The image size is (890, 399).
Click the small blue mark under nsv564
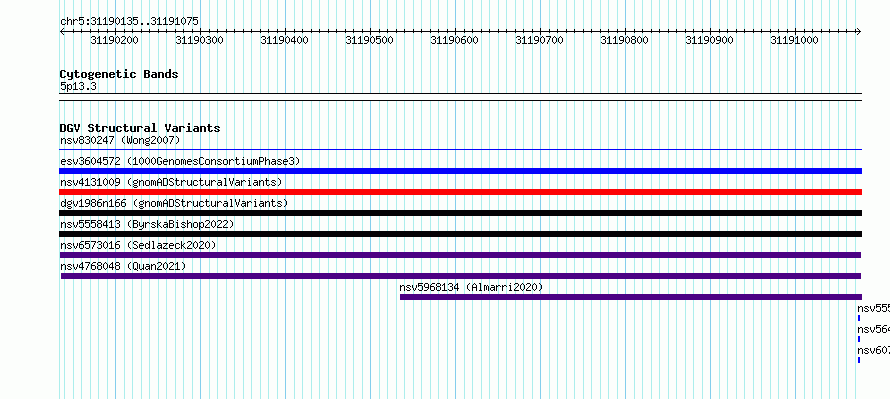pyautogui.click(x=859, y=339)
